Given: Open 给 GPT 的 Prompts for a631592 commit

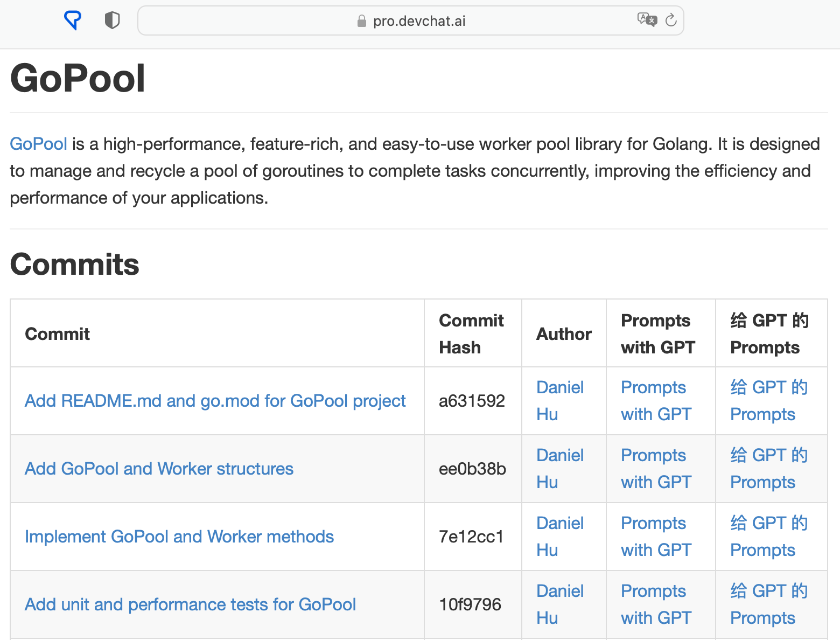Looking at the screenshot, I should [769, 401].
